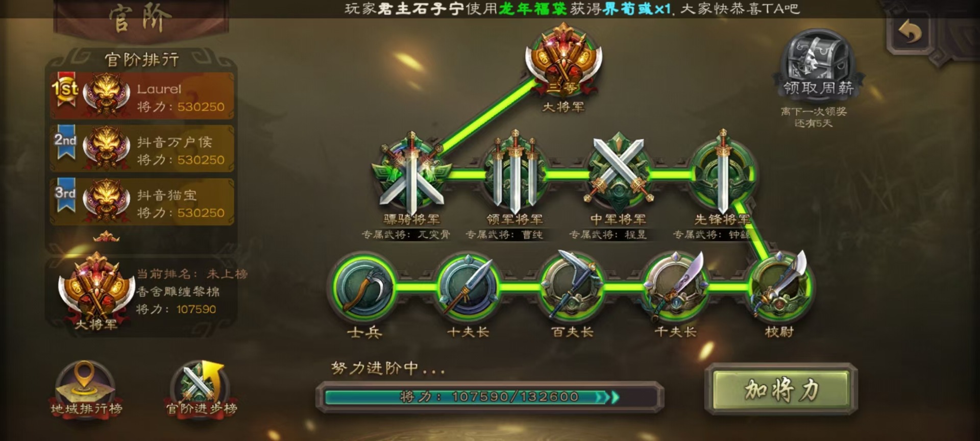This screenshot has width=980, height=441.
Task: View first-place player Laurel entry
Action: point(142,96)
